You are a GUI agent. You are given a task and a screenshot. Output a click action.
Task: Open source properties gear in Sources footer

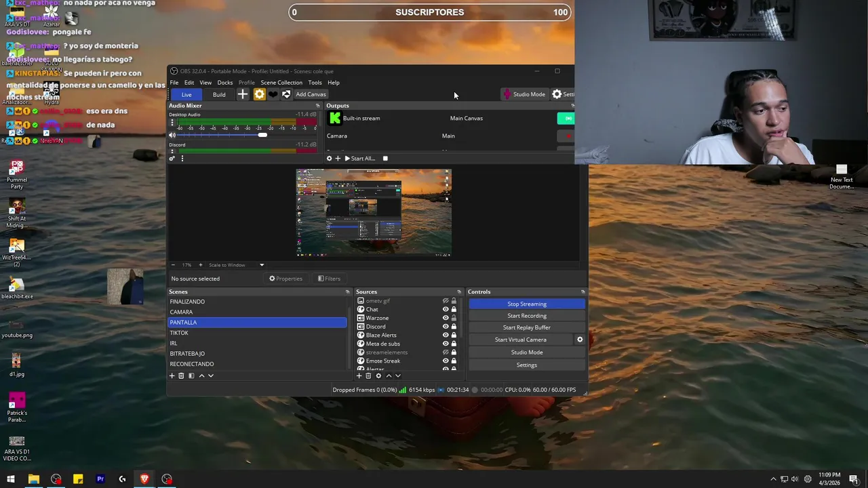[378, 375]
